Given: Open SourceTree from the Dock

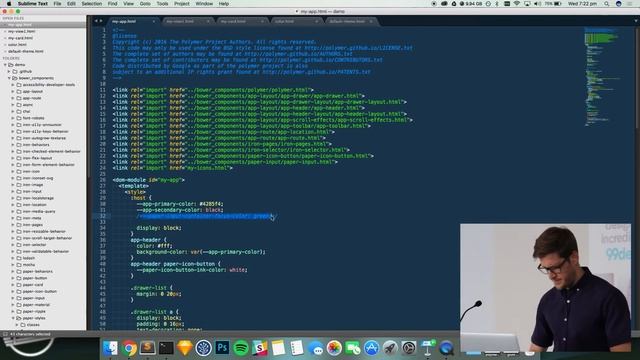Looking at the screenshot, I should pos(203,348).
